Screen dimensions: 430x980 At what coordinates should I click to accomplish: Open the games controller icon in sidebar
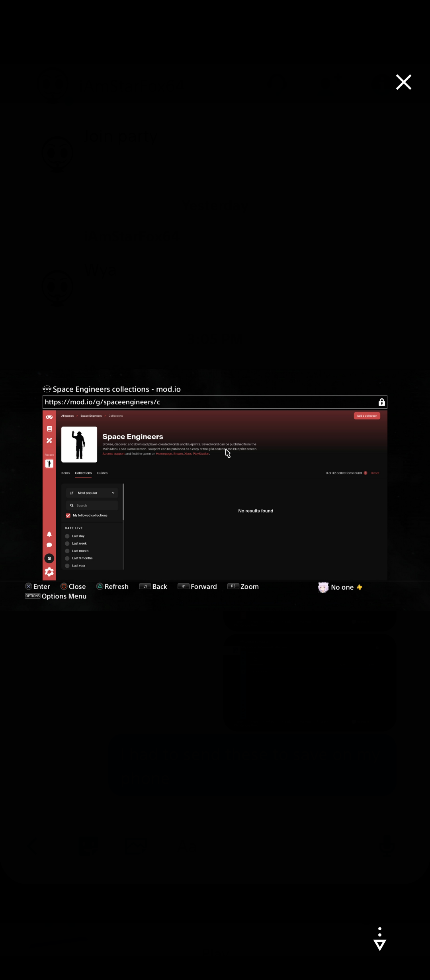49,417
